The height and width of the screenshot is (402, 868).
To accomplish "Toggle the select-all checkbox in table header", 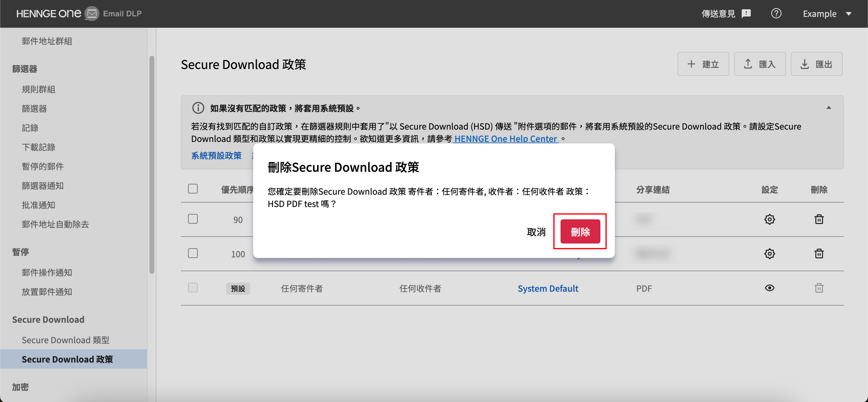I will (x=193, y=188).
